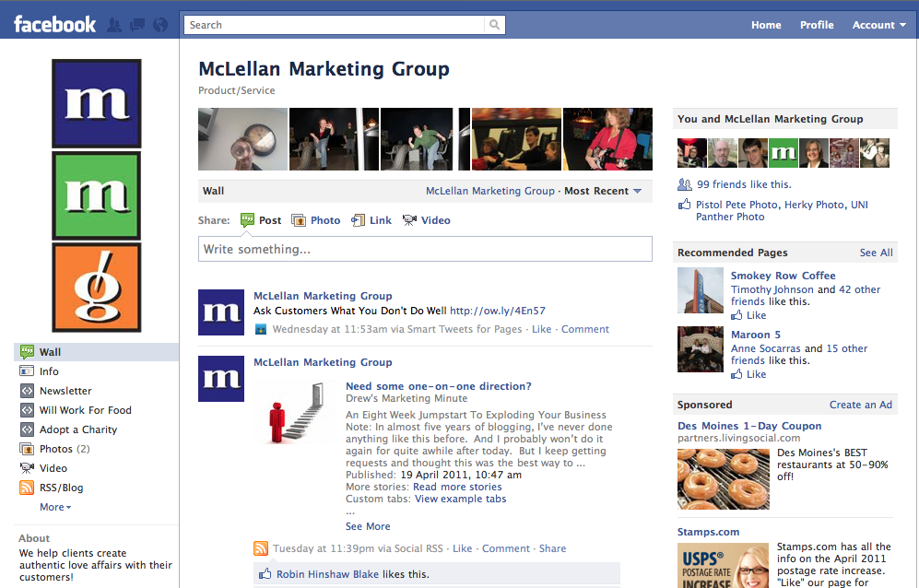Image resolution: width=919 pixels, height=588 pixels.
Task: Open Robin Hinshaw Blake's profile
Action: click(x=327, y=574)
